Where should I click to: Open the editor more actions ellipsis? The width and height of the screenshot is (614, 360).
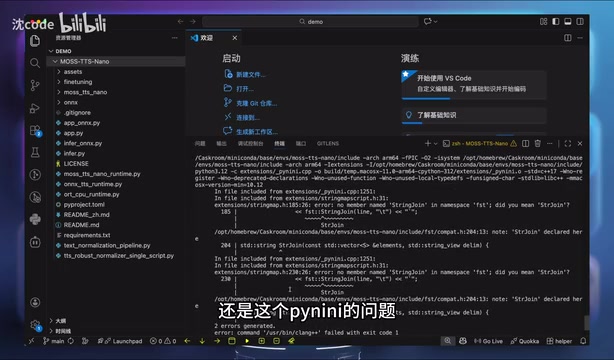pos(580,38)
